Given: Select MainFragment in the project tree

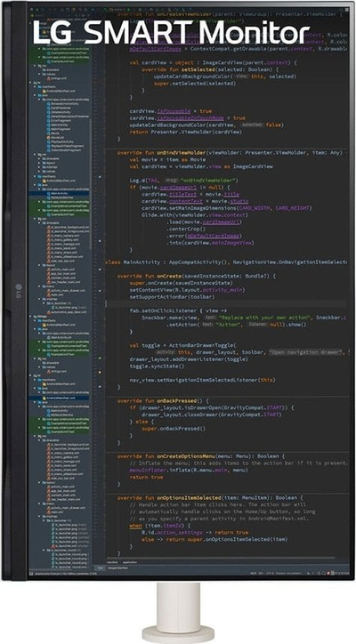Looking at the screenshot, I should click(61, 129).
